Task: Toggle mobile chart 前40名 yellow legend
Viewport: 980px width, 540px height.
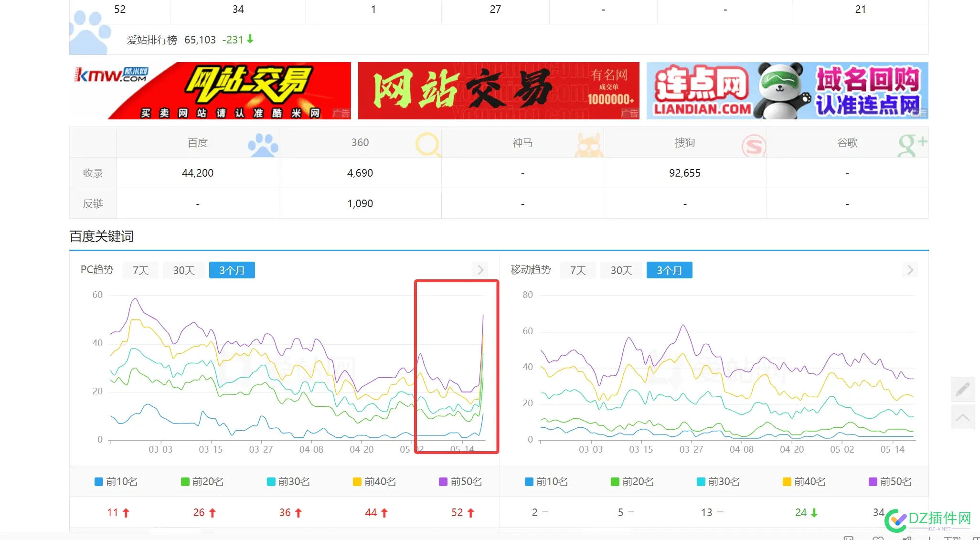Action: coord(804,482)
